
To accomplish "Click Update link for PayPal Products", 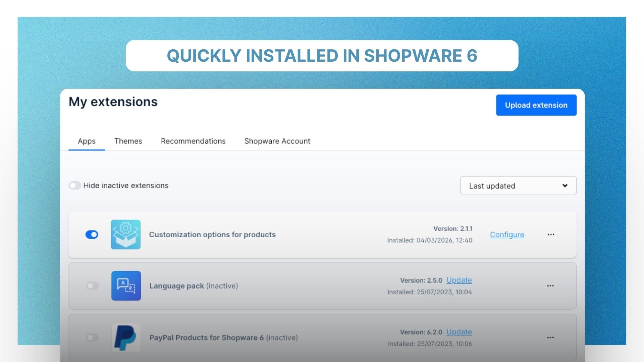I will (x=459, y=332).
